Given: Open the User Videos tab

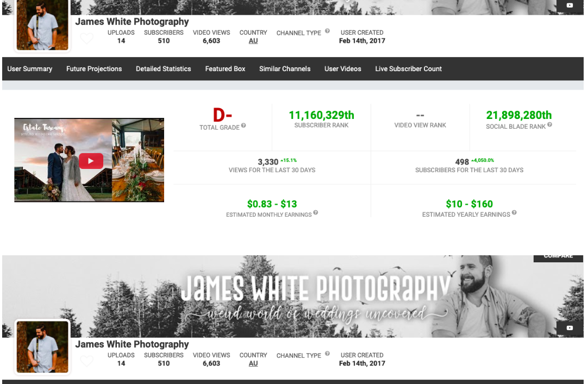Looking at the screenshot, I should (343, 69).
